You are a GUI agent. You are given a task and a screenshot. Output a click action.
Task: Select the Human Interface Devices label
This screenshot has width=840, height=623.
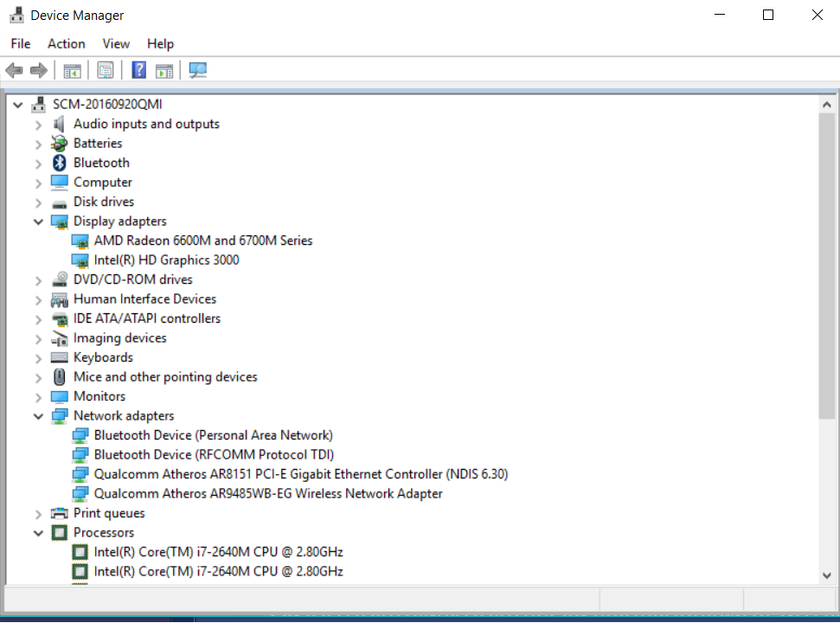click(144, 299)
